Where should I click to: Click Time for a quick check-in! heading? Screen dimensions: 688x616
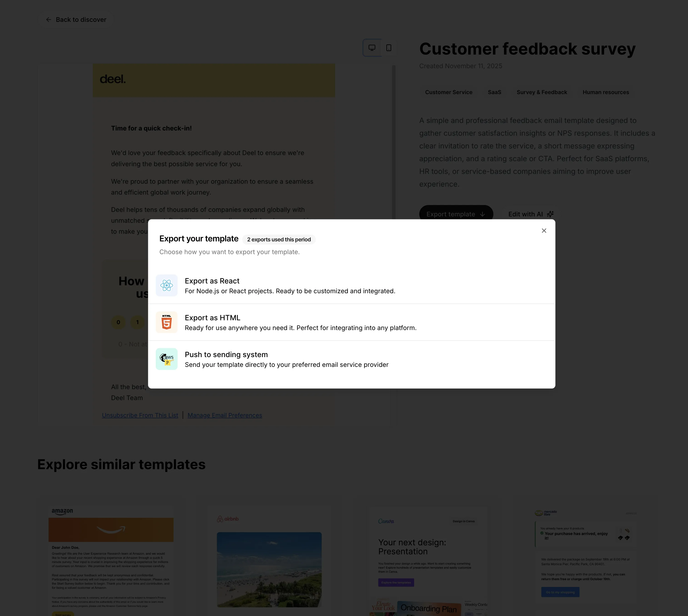151,128
